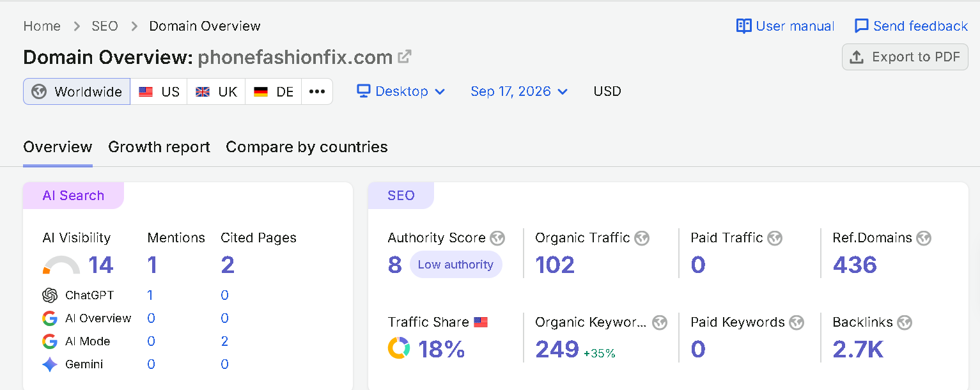Click total Mentions value 1
Viewport: 980px width, 390px height.
(x=152, y=265)
